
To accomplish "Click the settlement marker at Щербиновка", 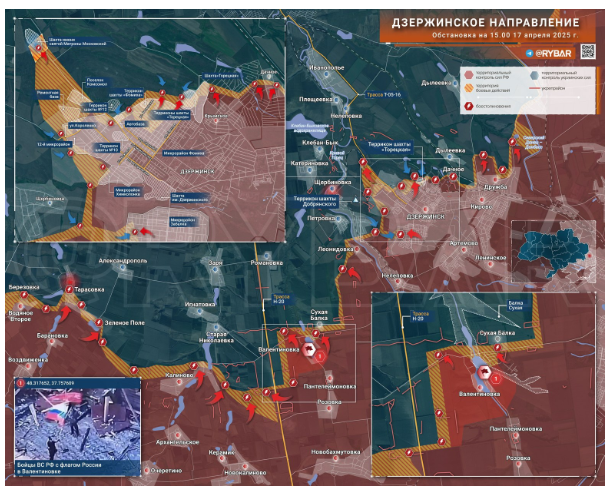I will pyautogui.click(x=332, y=189).
